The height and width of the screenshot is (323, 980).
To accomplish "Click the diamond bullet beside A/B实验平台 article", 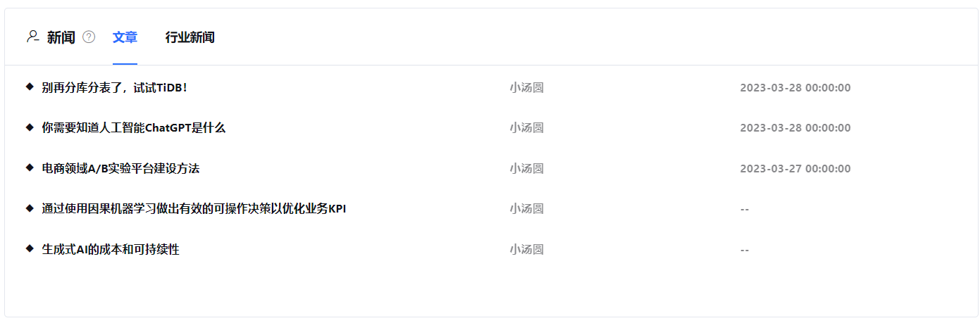I will (30, 167).
